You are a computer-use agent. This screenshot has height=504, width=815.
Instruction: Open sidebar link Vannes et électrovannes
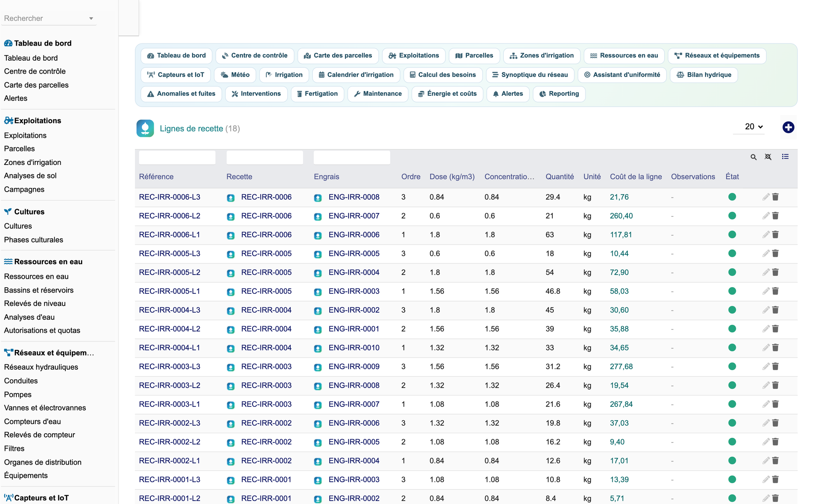pyautogui.click(x=45, y=408)
